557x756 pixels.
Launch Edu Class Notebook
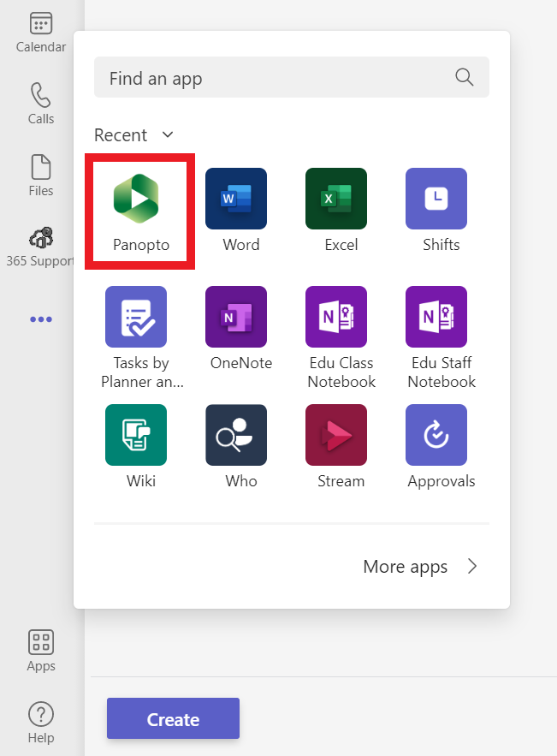pyautogui.click(x=336, y=317)
